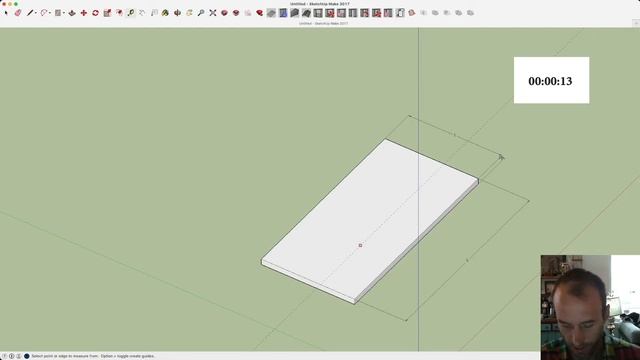Select the Zoom magnifier tool
This screenshot has width=640, height=360.
[201, 13]
